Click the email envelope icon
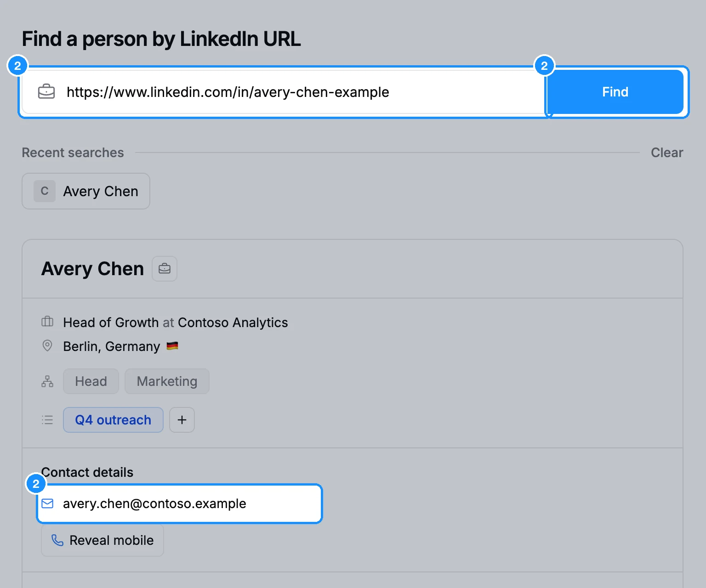Viewport: 706px width, 588px height. [x=47, y=503]
